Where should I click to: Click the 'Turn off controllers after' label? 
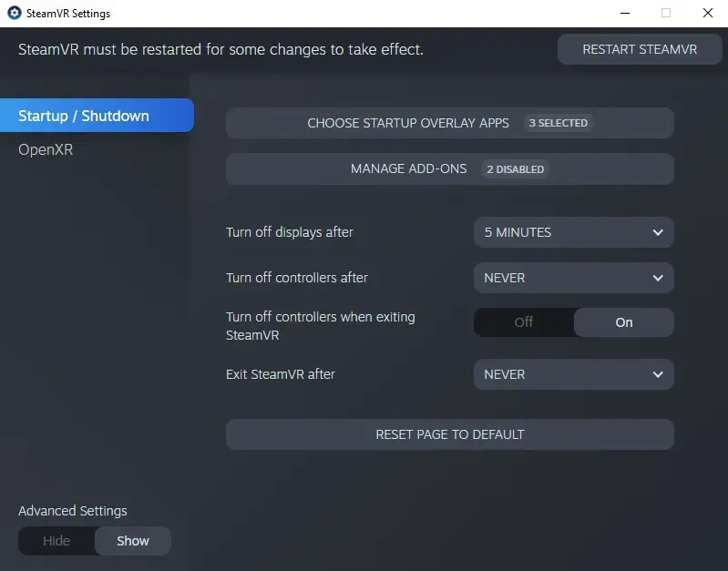pyautogui.click(x=297, y=278)
